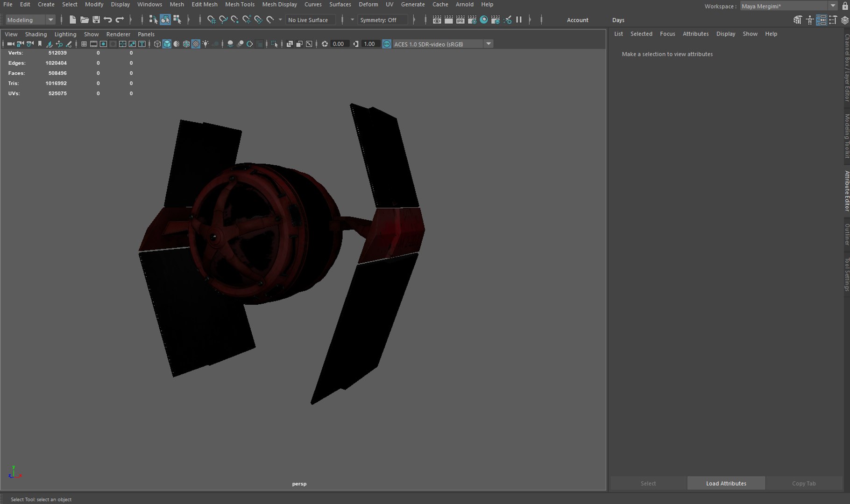Click the Undo arrow icon
This screenshot has height=504, width=850.
coord(108,20)
